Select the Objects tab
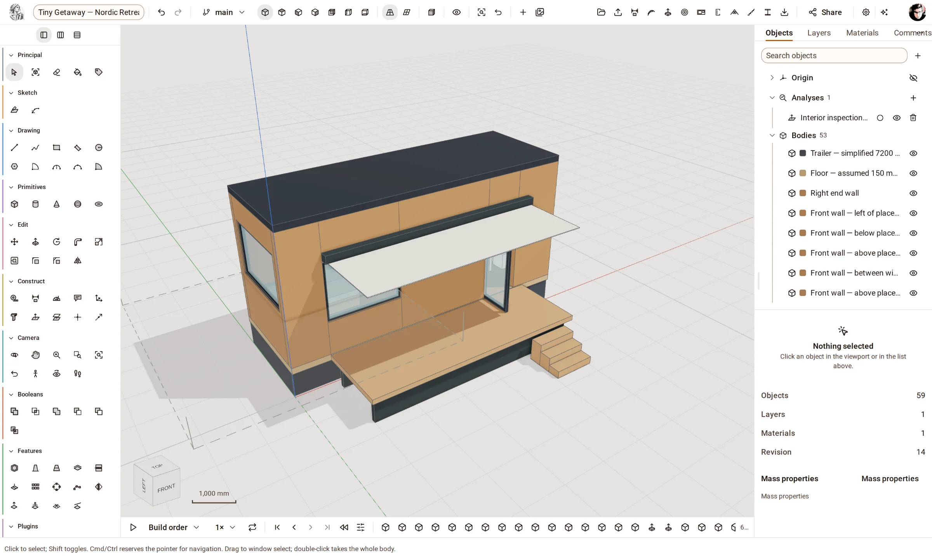 [779, 33]
